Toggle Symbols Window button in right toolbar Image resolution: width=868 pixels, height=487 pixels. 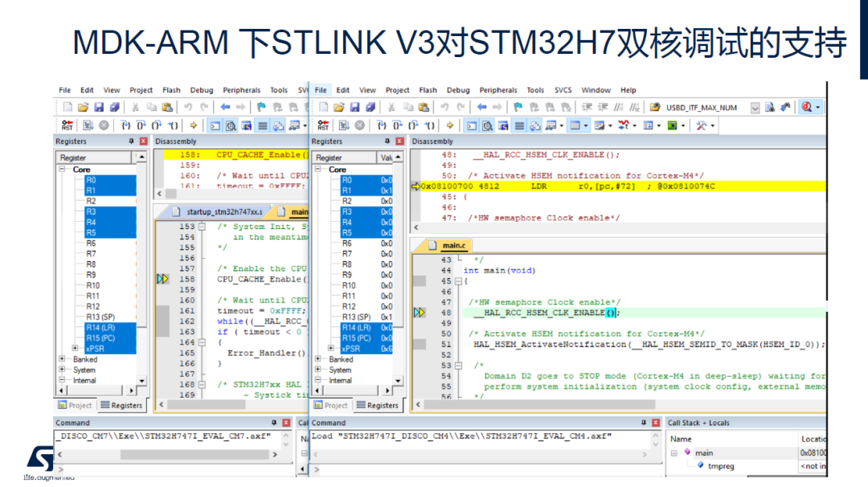503,125
